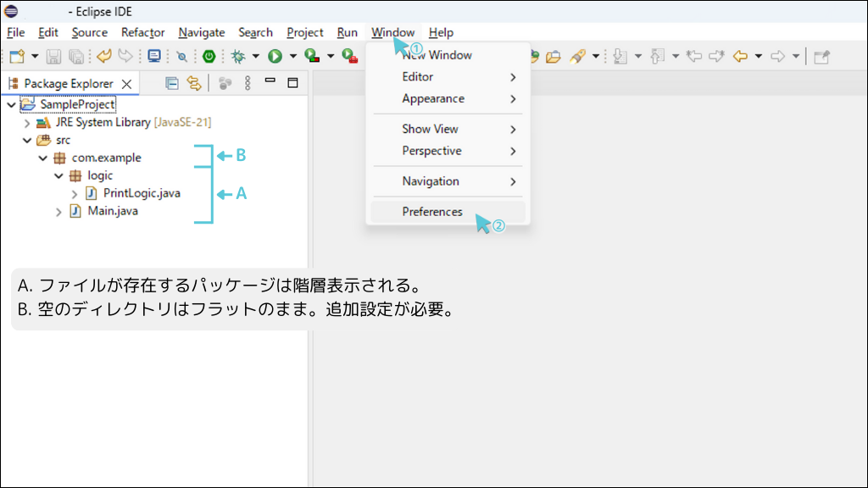This screenshot has height=488, width=868.
Task: Open the Navigation submenu
Action: (x=448, y=181)
